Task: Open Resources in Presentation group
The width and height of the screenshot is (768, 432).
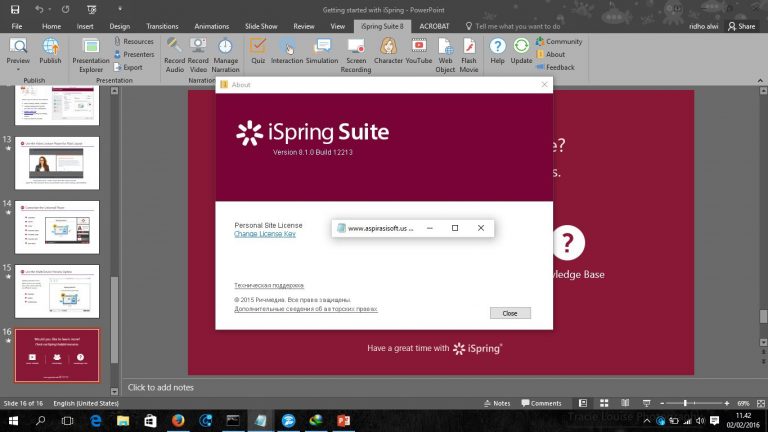Action: (134, 42)
